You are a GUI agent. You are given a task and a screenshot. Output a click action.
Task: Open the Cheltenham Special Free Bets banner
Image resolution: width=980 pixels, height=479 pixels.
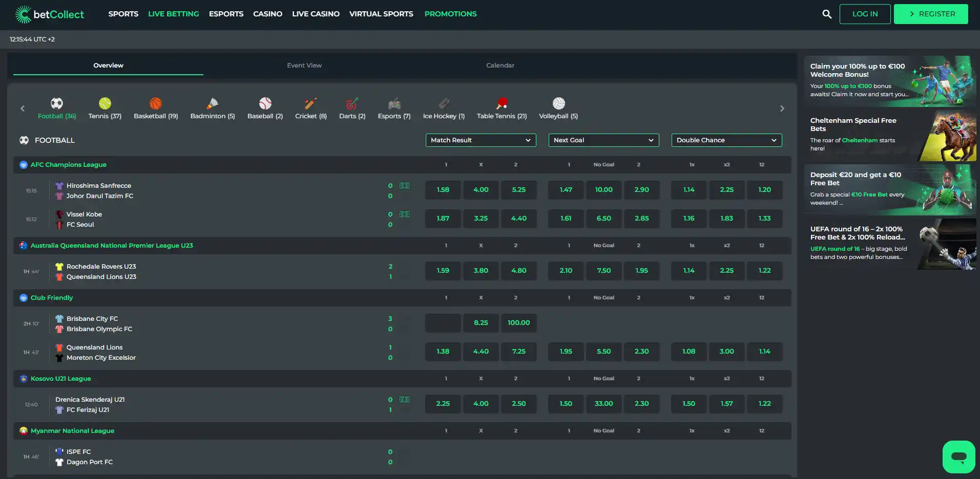pyautogui.click(x=890, y=136)
